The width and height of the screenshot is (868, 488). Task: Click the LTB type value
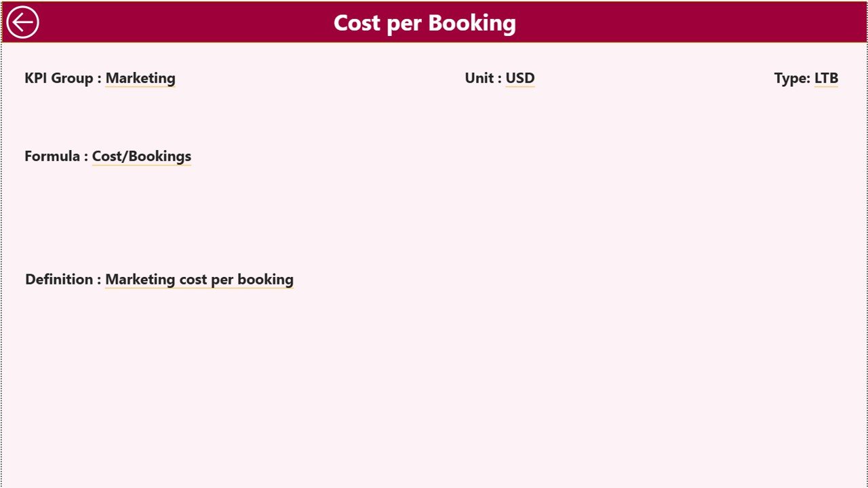pyautogui.click(x=827, y=78)
